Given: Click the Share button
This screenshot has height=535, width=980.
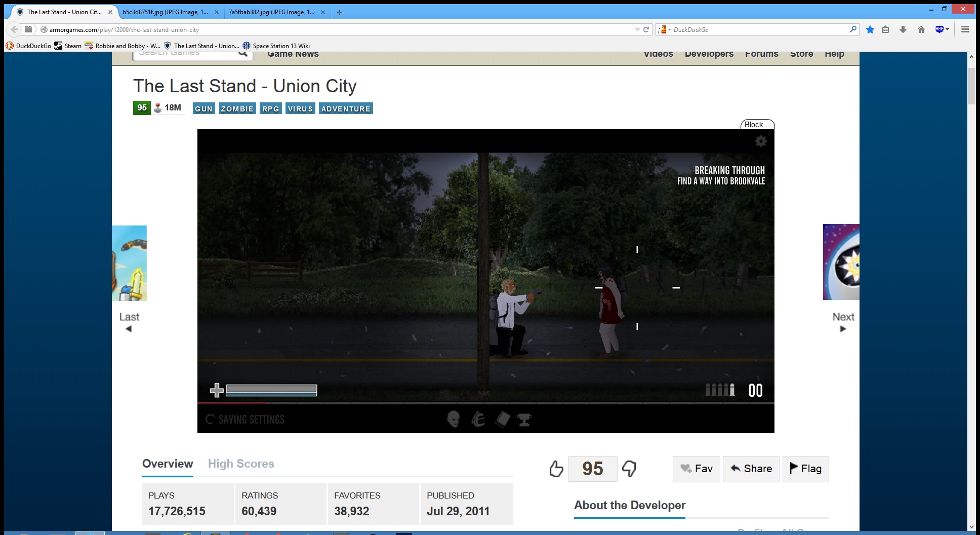Looking at the screenshot, I should (x=751, y=469).
